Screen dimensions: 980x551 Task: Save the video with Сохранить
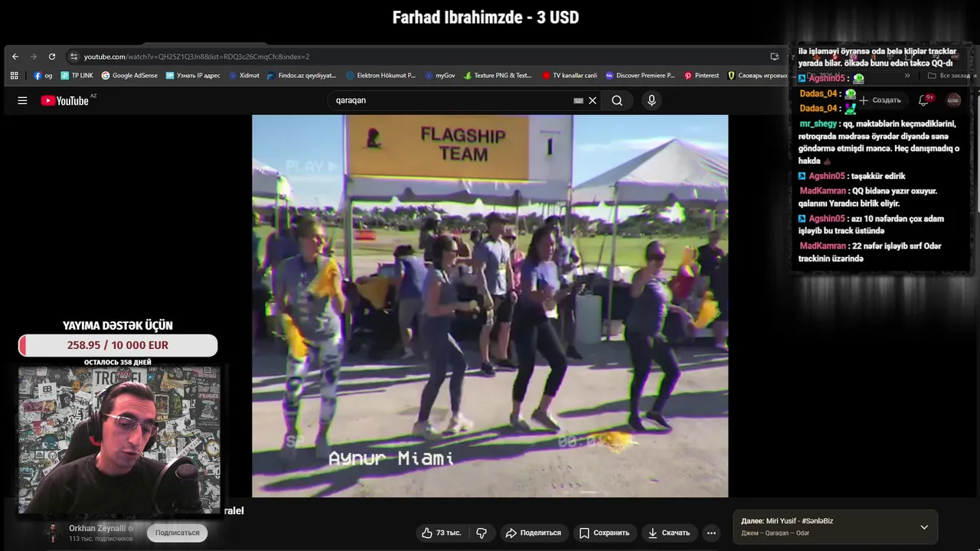[605, 533]
